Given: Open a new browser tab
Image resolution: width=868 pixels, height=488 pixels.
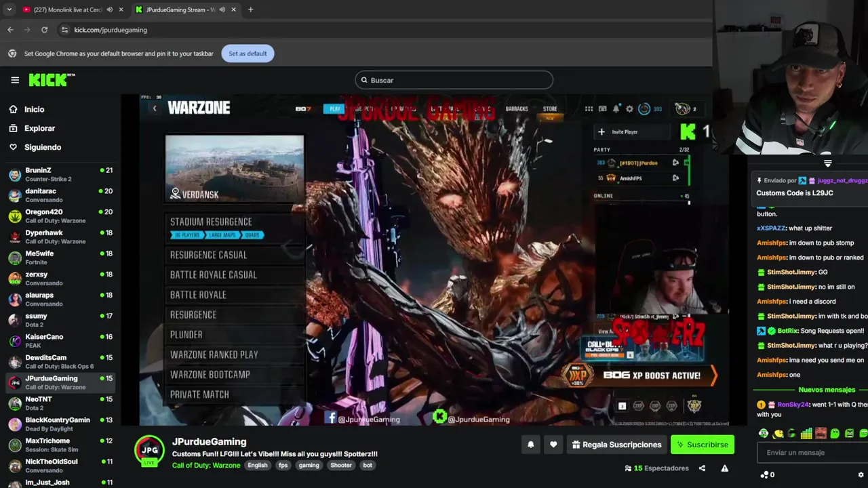Looking at the screenshot, I should pyautogui.click(x=250, y=9).
